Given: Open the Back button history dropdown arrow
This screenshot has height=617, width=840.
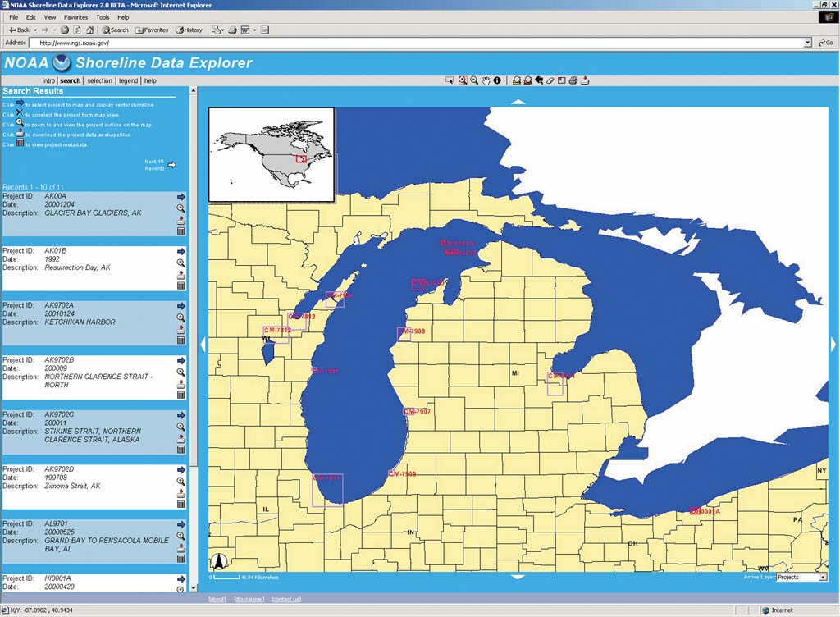Looking at the screenshot, I should [35, 30].
